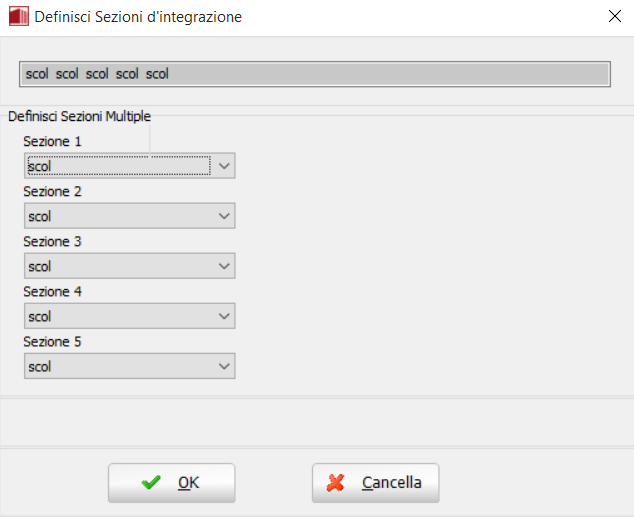Click the dialog title text in title bar

click(138, 17)
